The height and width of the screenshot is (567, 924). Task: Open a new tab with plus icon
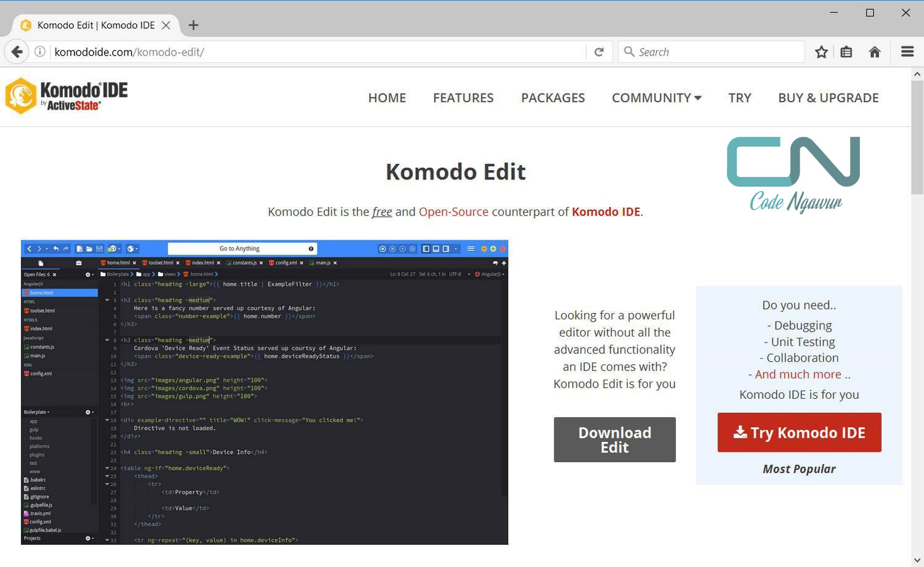(x=193, y=25)
